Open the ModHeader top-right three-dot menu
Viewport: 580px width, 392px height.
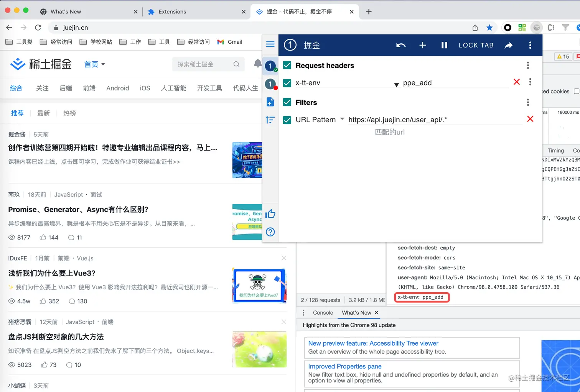coord(530,45)
